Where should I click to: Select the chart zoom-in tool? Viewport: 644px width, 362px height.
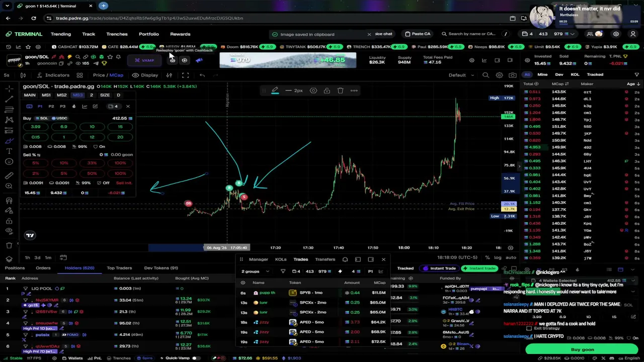(9, 186)
